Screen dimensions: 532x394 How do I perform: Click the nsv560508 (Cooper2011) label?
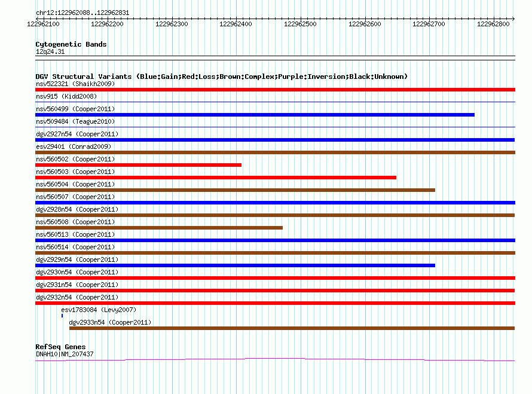click(x=75, y=222)
